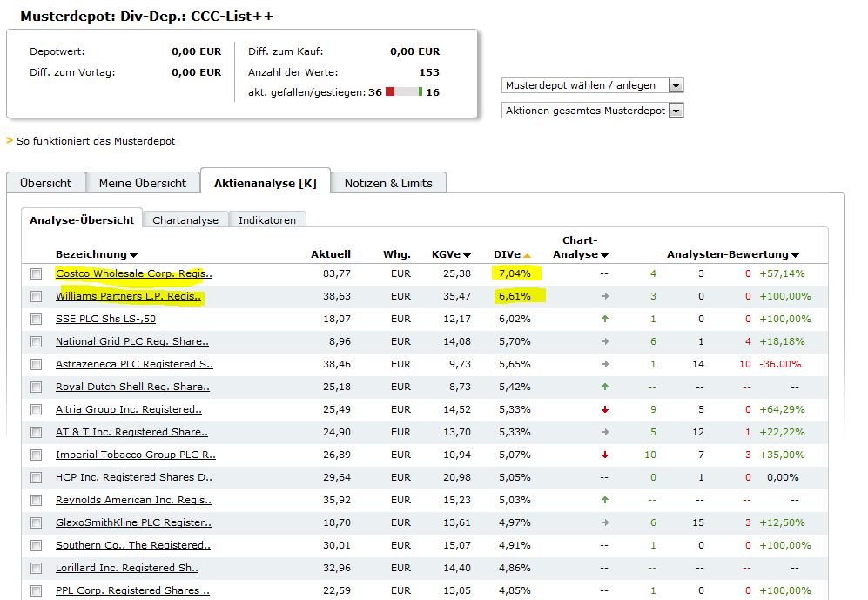Screen dimensions: 868x600
Task: Switch to the Übersicht tab
Action: 46,183
